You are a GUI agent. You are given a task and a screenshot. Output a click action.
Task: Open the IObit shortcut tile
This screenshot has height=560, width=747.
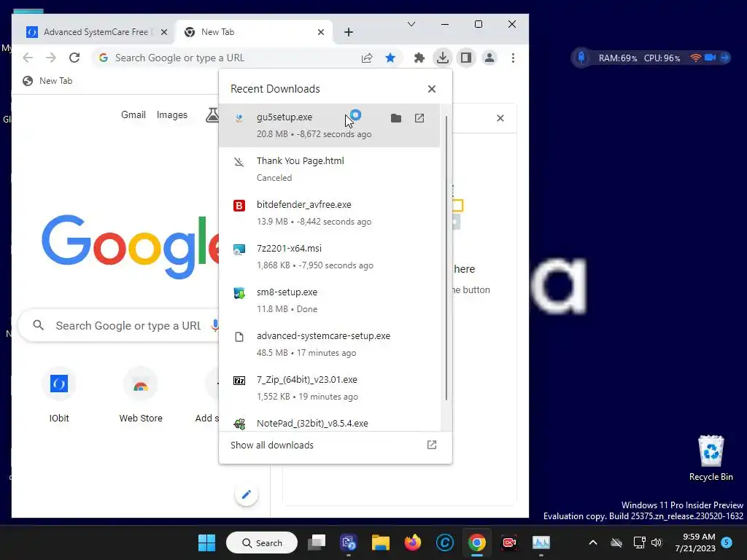[59, 394]
